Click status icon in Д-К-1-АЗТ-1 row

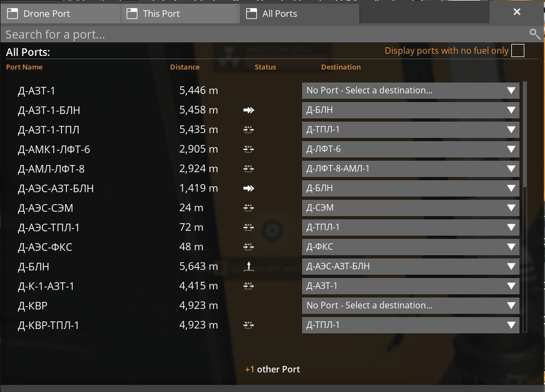click(248, 286)
